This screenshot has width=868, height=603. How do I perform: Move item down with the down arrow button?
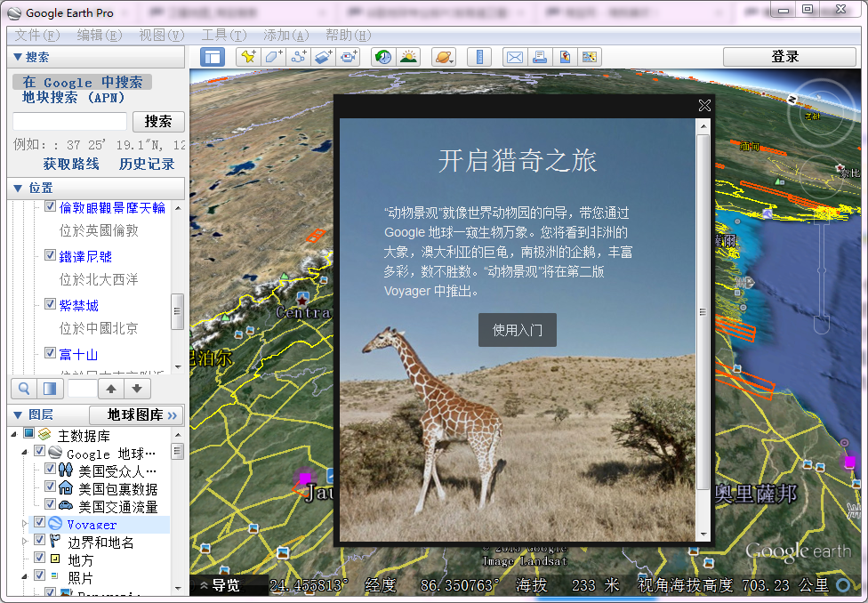(137, 389)
